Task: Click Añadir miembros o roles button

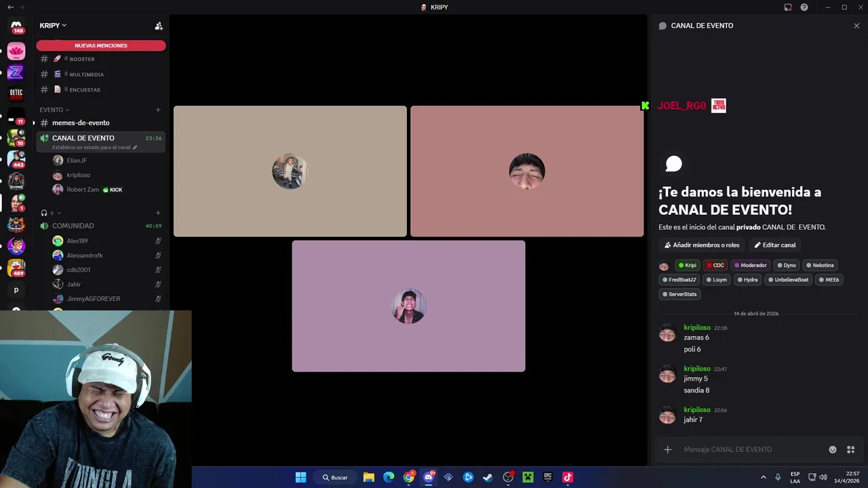Action: (702, 245)
